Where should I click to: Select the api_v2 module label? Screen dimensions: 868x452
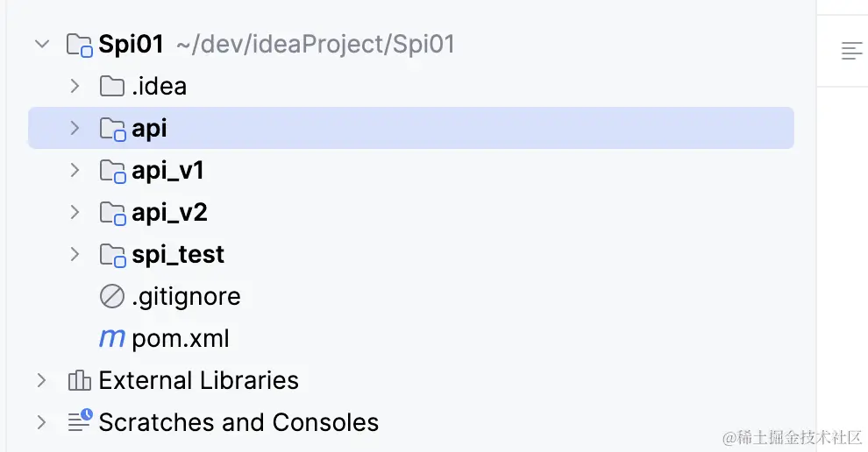(169, 213)
